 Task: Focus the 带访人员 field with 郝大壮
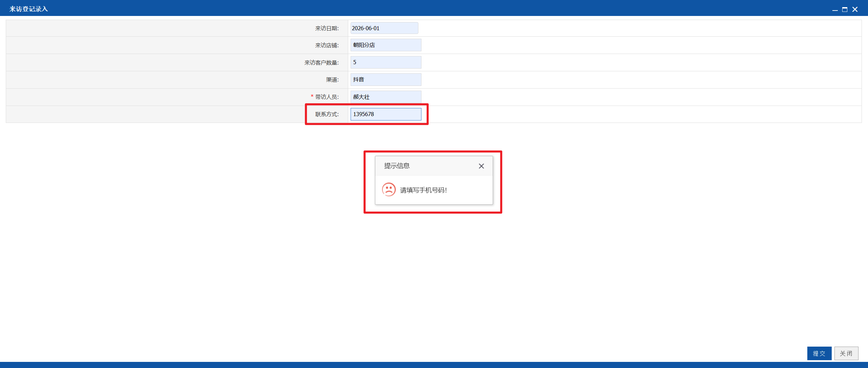[386, 97]
